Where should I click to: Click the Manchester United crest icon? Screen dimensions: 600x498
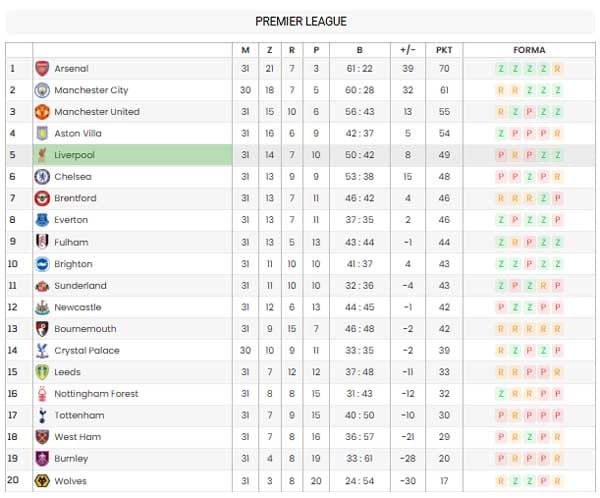tap(42, 112)
